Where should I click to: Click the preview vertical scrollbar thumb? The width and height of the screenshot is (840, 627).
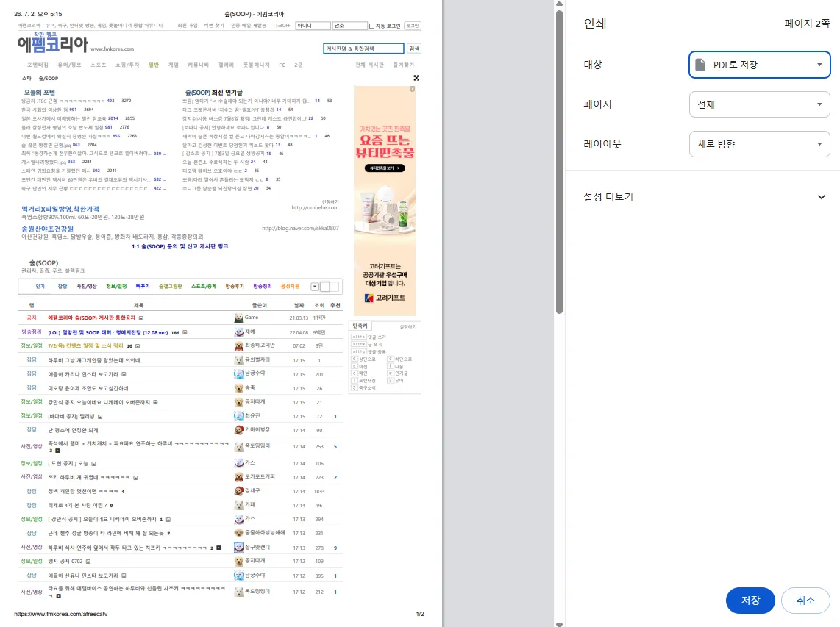click(x=559, y=161)
